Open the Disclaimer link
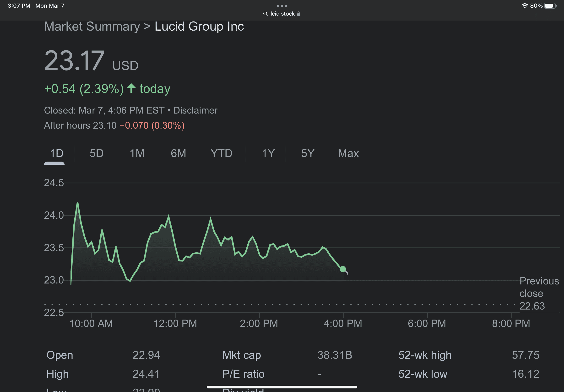 click(195, 110)
